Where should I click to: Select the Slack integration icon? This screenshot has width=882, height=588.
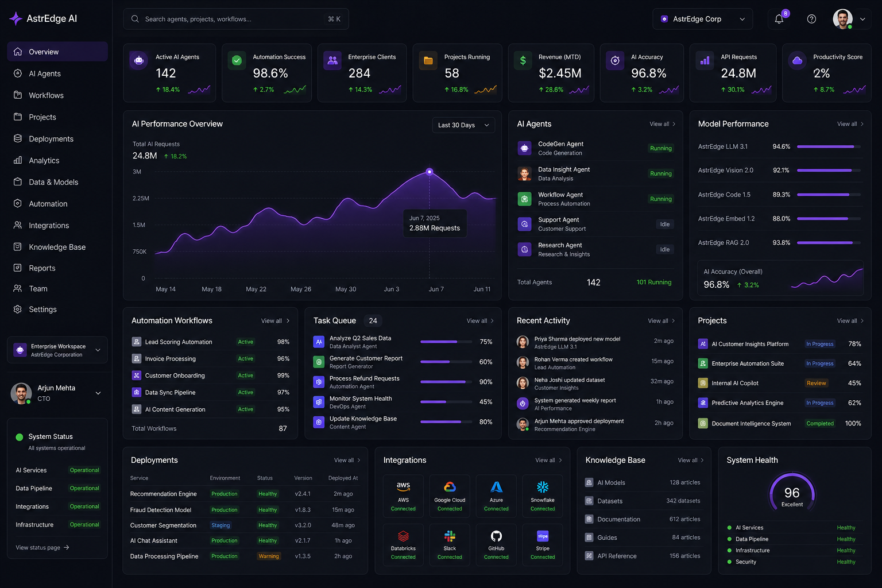pyautogui.click(x=450, y=536)
